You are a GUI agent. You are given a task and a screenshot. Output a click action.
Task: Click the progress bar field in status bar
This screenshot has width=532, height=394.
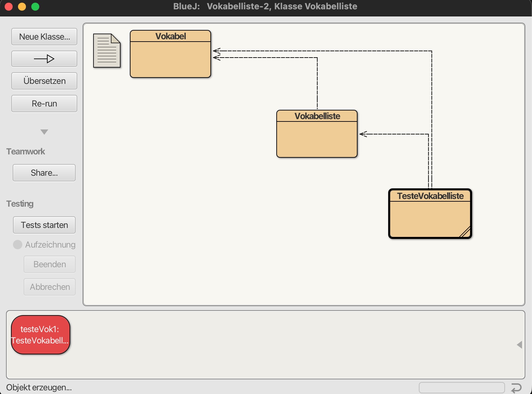462,388
